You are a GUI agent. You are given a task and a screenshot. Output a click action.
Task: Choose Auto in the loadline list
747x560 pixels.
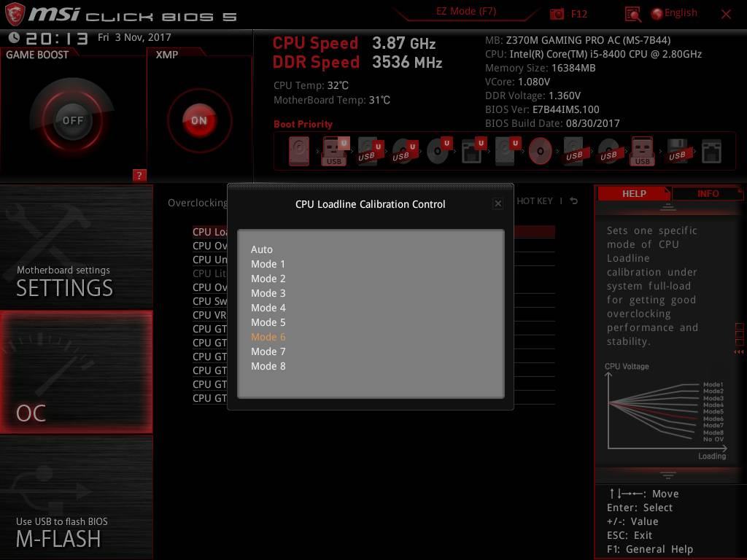pos(262,249)
